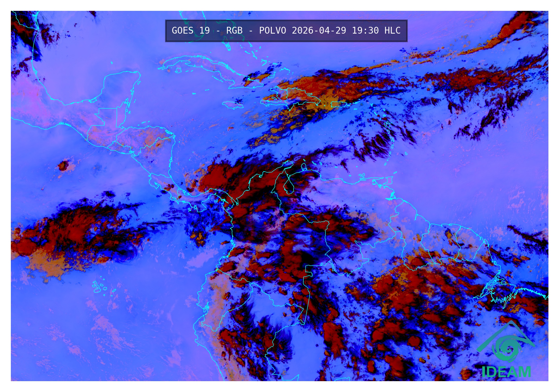Click the date 2026-04-29 in the banner
The image size is (559, 392).
[319, 31]
